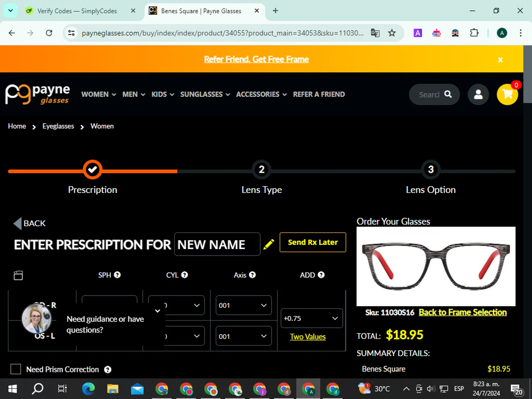Click the purple A extension icon

click(418, 33)
